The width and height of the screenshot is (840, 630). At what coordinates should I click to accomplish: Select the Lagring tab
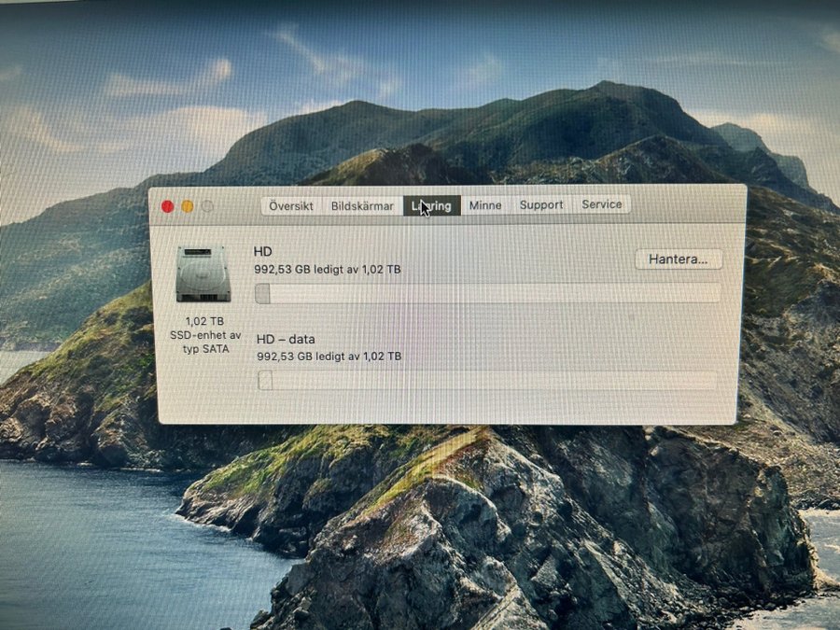(432, 205)
